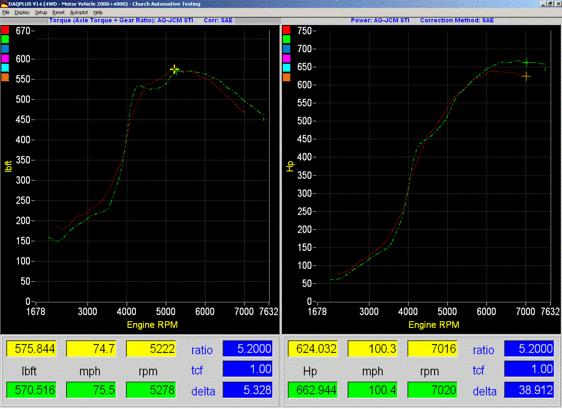Click orange cursor marker on power curve

(526, 76)
